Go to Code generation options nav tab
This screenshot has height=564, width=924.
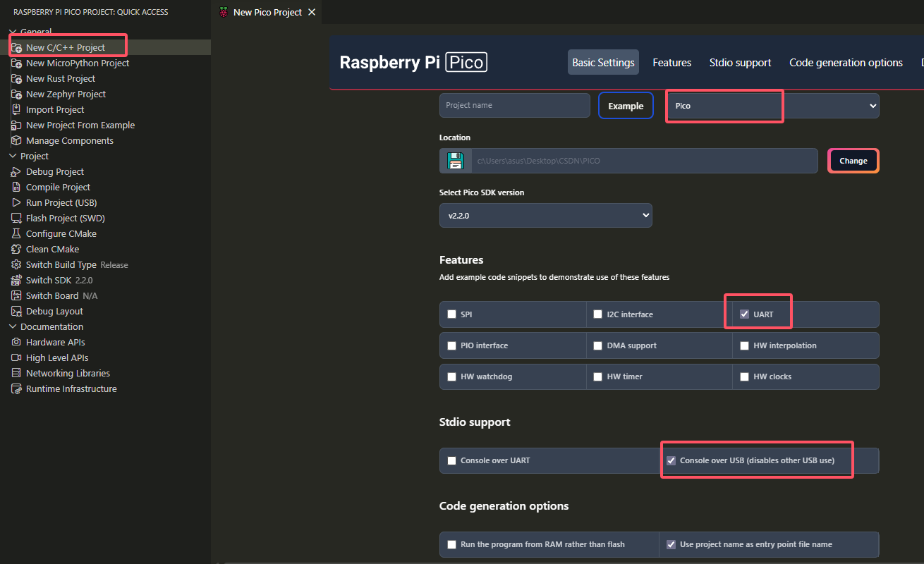[846, 63]
